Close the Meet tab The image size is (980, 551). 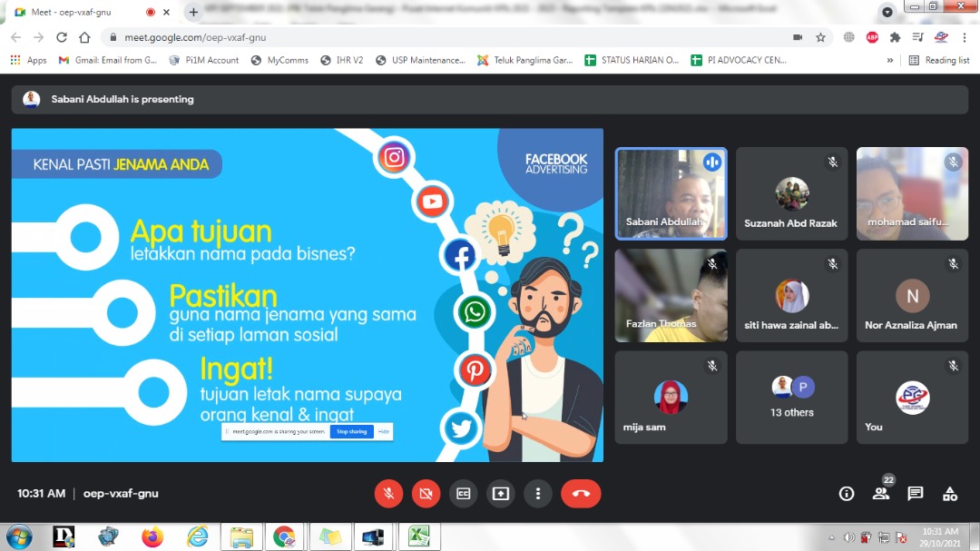pyautogui.click(x=166, y=12)
